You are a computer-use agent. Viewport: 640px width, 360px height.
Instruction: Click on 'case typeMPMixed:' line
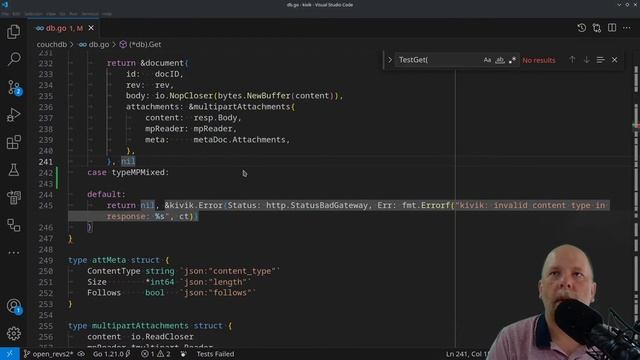click(x=128, y=172)
